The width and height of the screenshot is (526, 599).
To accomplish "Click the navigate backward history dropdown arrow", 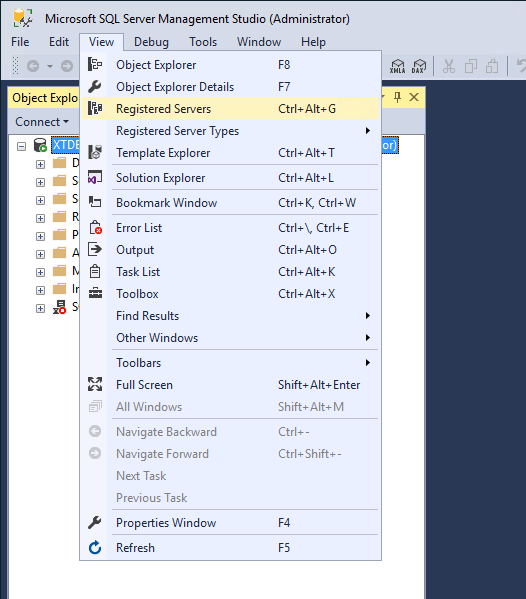I will point(50,66).
